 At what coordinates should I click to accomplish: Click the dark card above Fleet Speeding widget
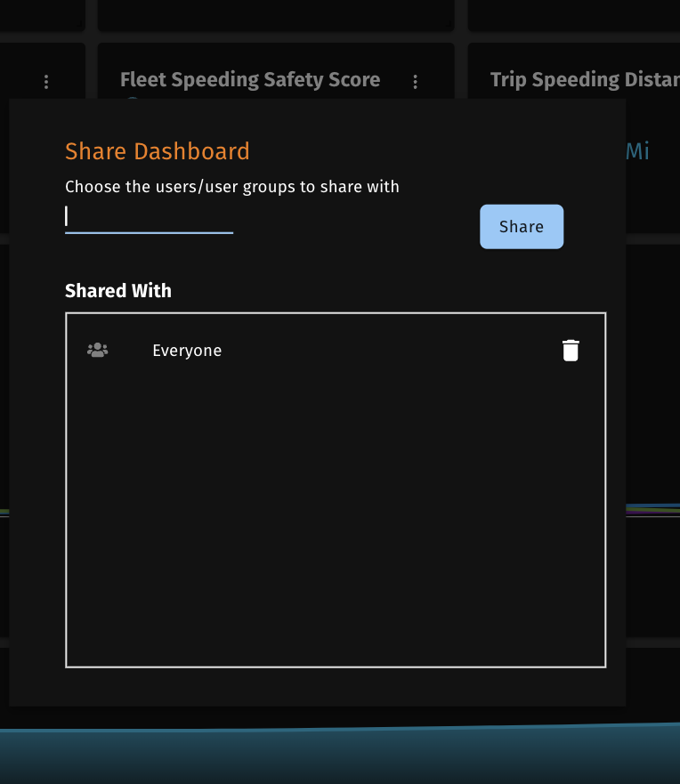click(276, 14)
